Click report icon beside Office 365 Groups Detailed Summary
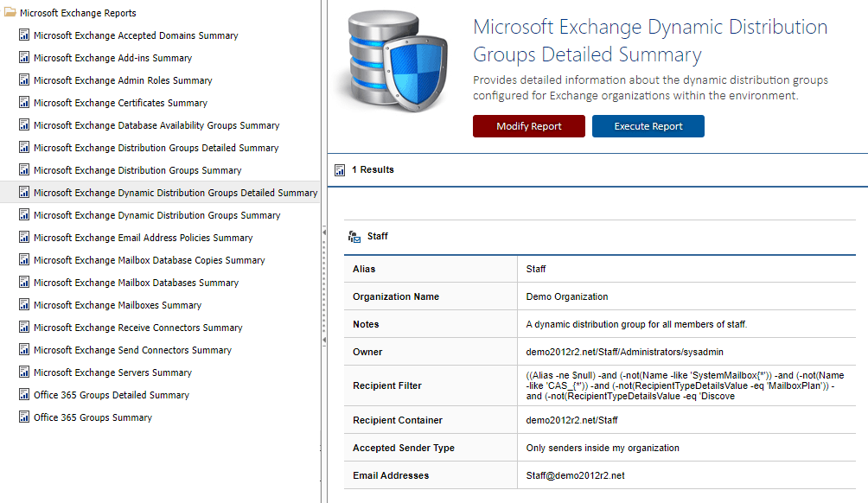The image size is (868, 503). click(x=24, y=394)
